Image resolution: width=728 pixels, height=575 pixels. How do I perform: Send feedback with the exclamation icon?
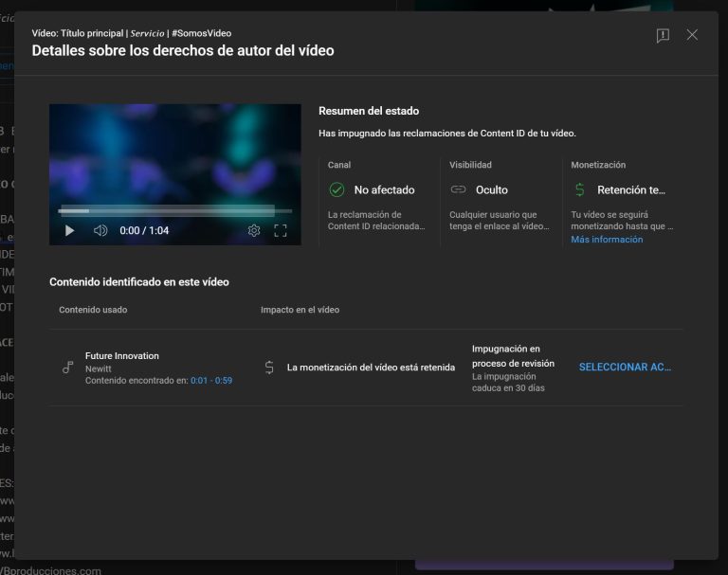tap(663, 35)
